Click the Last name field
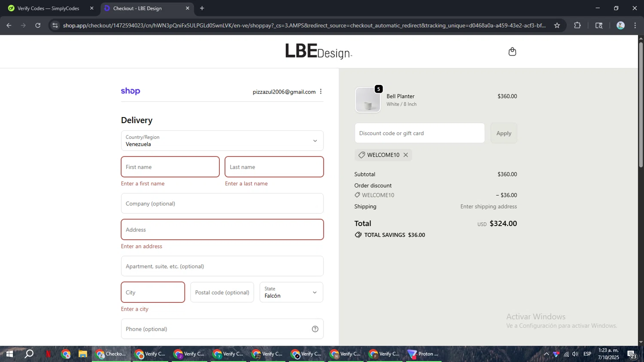The height and width of the screenshot is (362, 644). click(274, 167)
